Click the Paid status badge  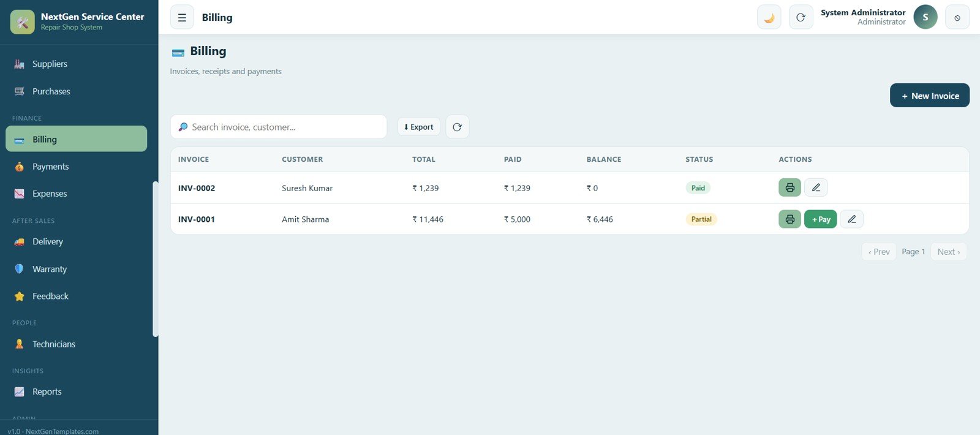pyautogui.click(x=698, y=188)
